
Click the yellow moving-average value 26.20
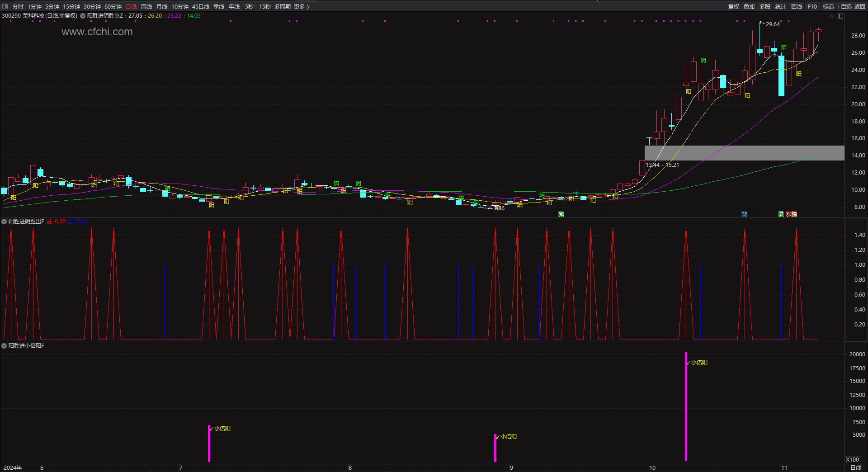click(x=155, y=16)
